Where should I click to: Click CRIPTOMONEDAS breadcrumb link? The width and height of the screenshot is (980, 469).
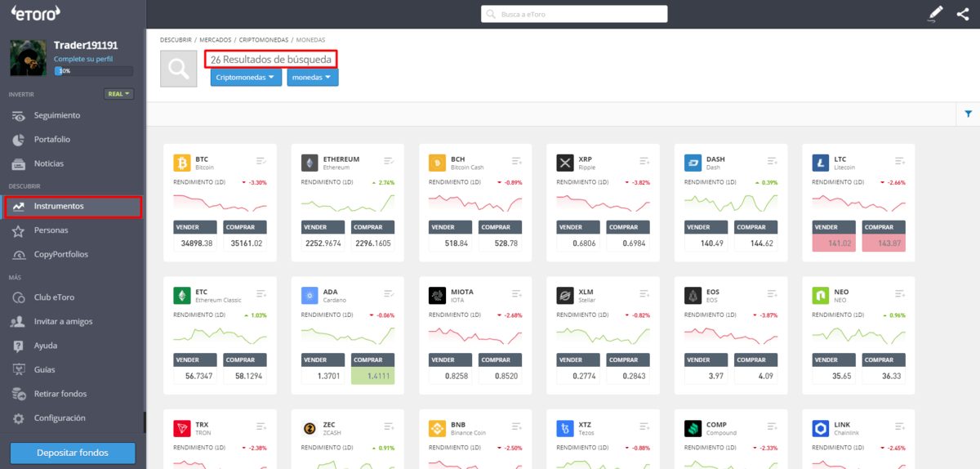coord(263,39)
